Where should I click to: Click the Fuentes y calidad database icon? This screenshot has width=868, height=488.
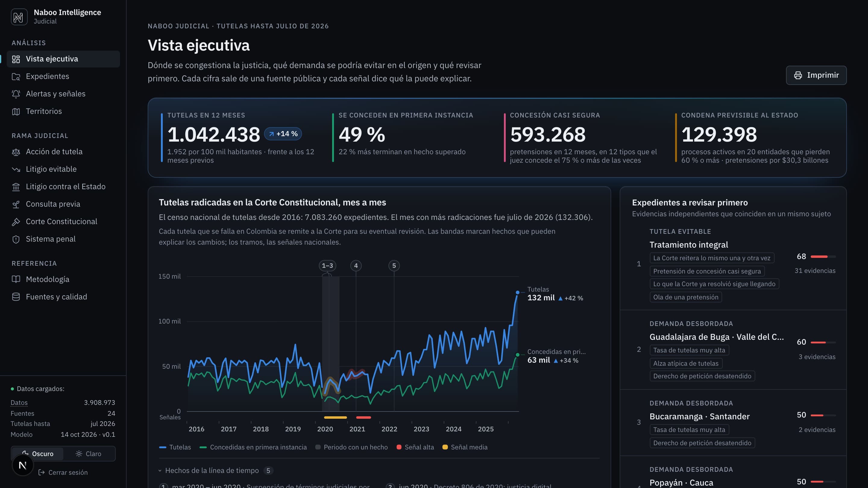click(x=16, y=297)
